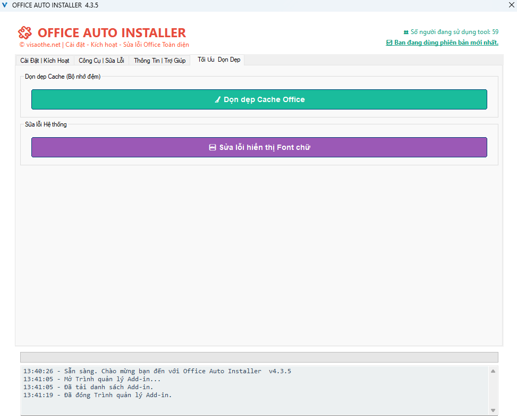Click the OFFICE AUTO INSTALLER heading

pos(112,32)
